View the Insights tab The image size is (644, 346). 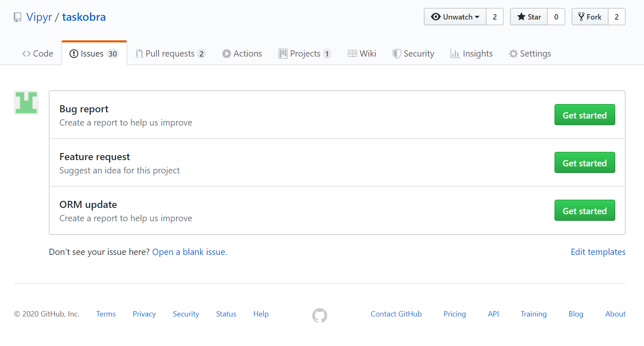pos(471,54)
